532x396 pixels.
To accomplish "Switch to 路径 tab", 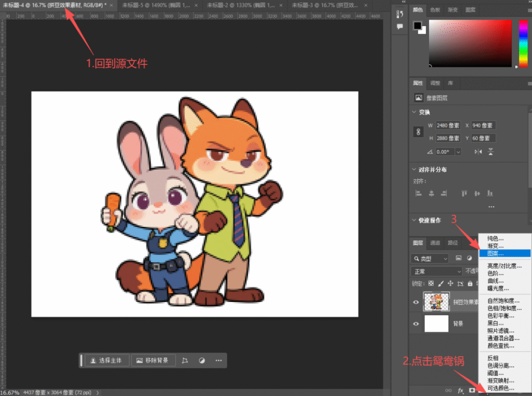I will 453,243.
